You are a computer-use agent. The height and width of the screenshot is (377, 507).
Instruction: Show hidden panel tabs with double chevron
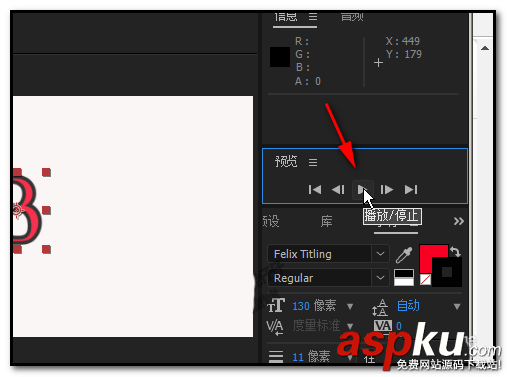coord(459,221)
